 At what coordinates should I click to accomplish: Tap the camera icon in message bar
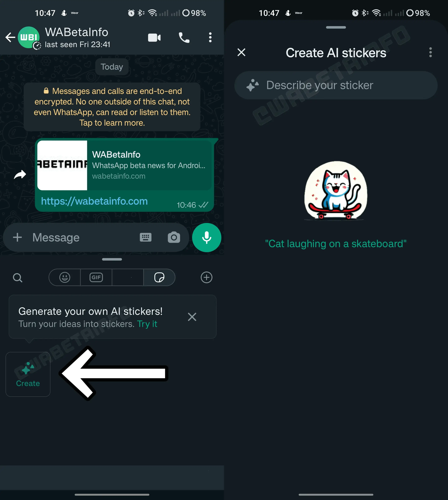(x=173, y=237)
